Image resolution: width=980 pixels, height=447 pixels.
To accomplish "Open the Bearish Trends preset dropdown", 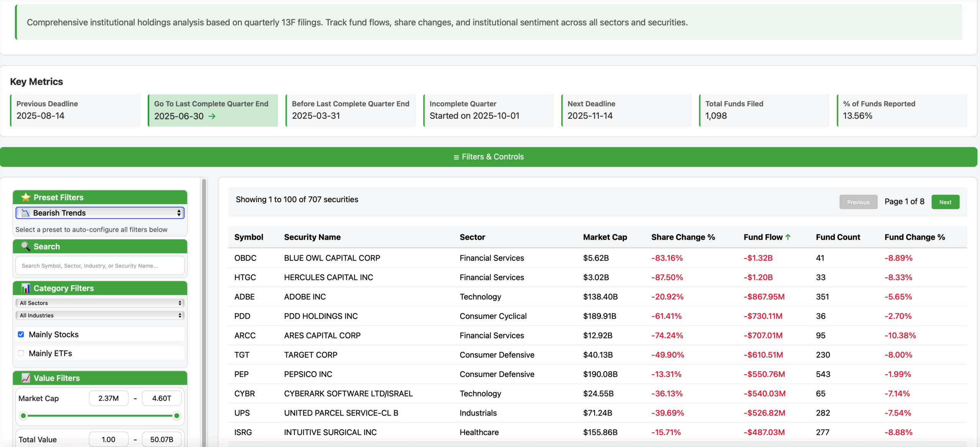I will click(100, 213).
